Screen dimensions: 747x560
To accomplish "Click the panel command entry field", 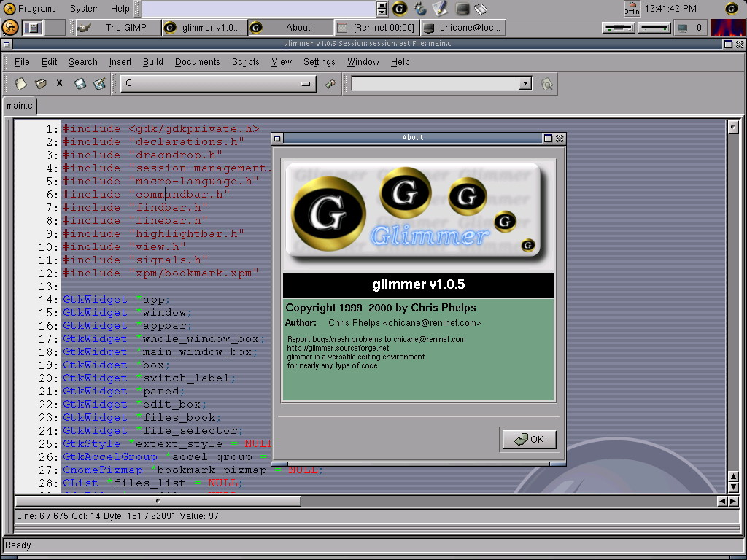I will (259, 9).
